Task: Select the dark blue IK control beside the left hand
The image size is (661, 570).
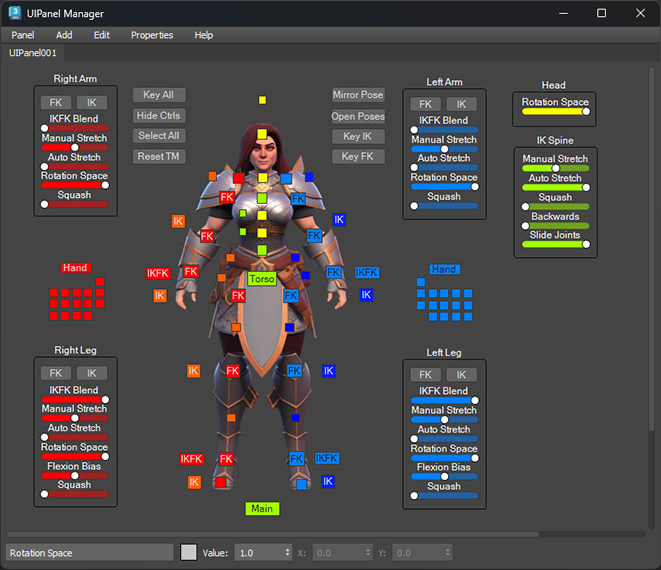Action: click(366, 295)
